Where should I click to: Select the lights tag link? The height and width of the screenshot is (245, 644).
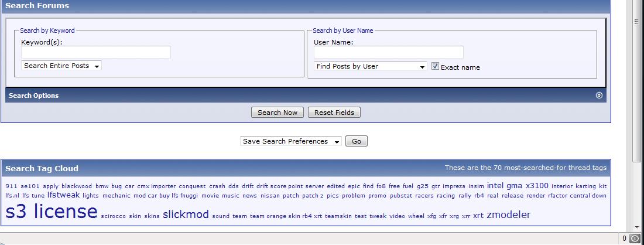[x=91, y=196]
